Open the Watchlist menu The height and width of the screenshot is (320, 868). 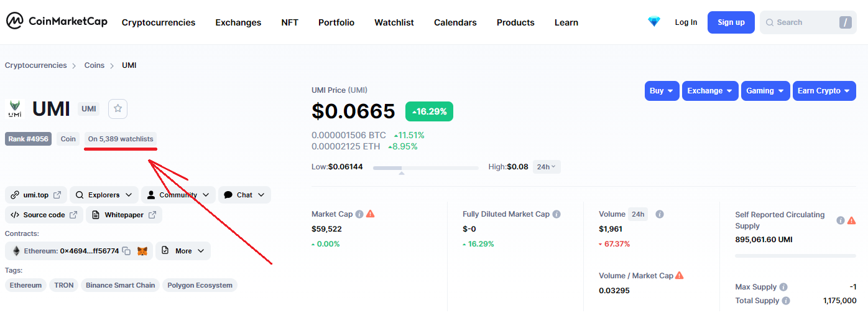394,22
